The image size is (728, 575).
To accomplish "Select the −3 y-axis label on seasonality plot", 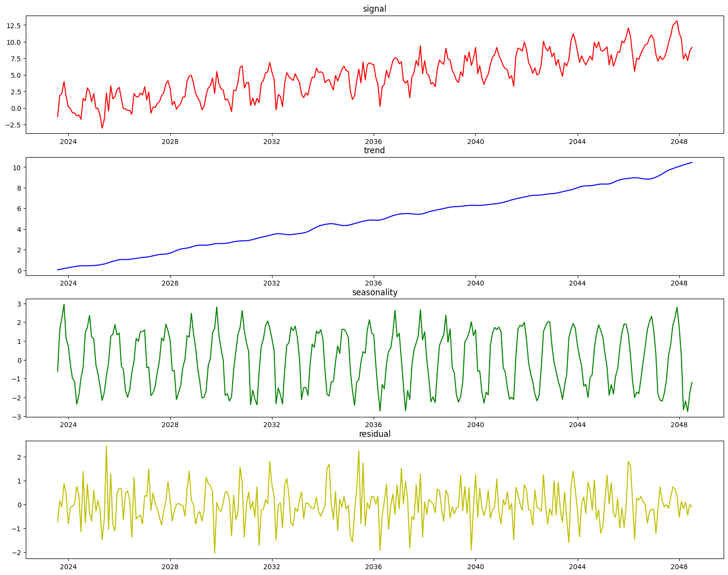I will (x=15, y=416).
